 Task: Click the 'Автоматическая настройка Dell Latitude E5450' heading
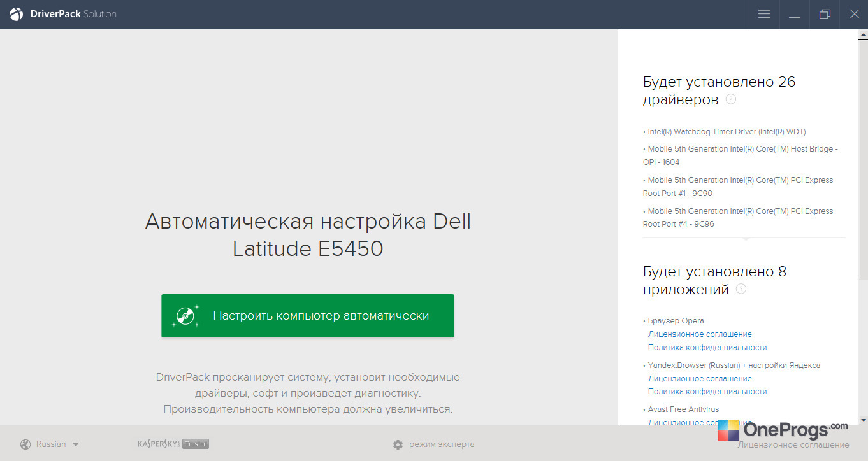[x=308, y=235]
